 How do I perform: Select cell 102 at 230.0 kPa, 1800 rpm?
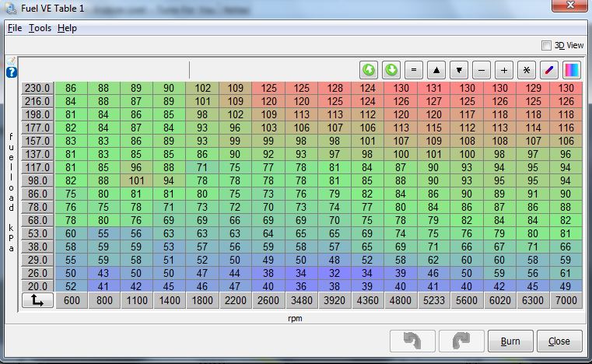point(202,88)
